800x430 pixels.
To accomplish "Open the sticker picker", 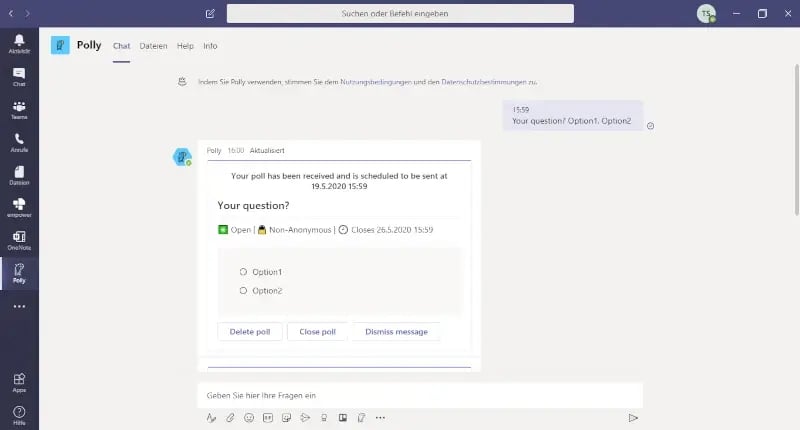I will pyautogui.click(x=287, y=418).
